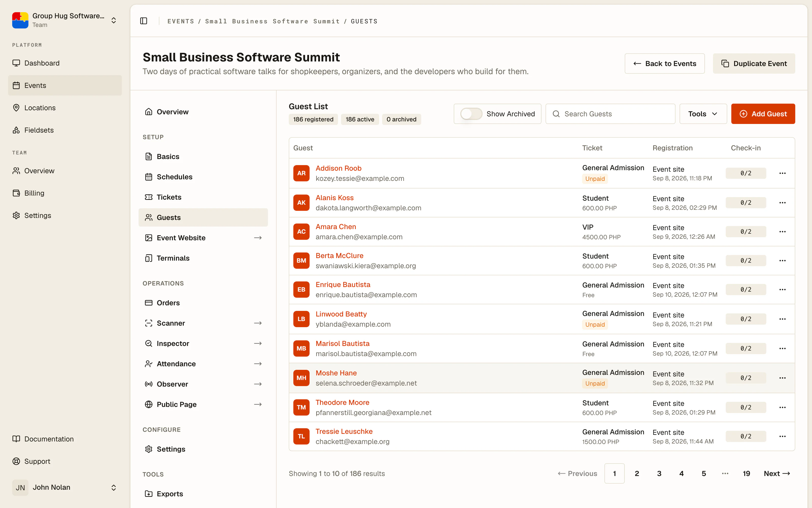Expand the John Nolan user menu
This screenshot has height=508, width=812.
click(x=65, y=487)
